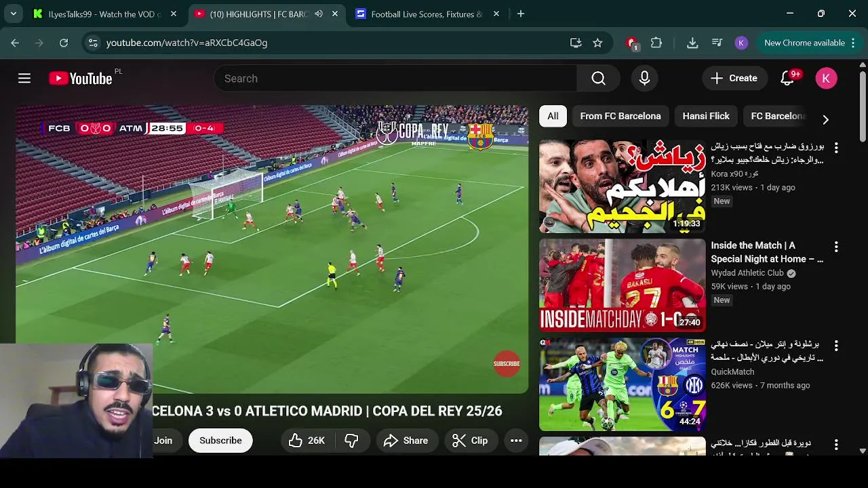Click browser back arrow
Screen dimensions: 868x488
(x=15, y=43)
